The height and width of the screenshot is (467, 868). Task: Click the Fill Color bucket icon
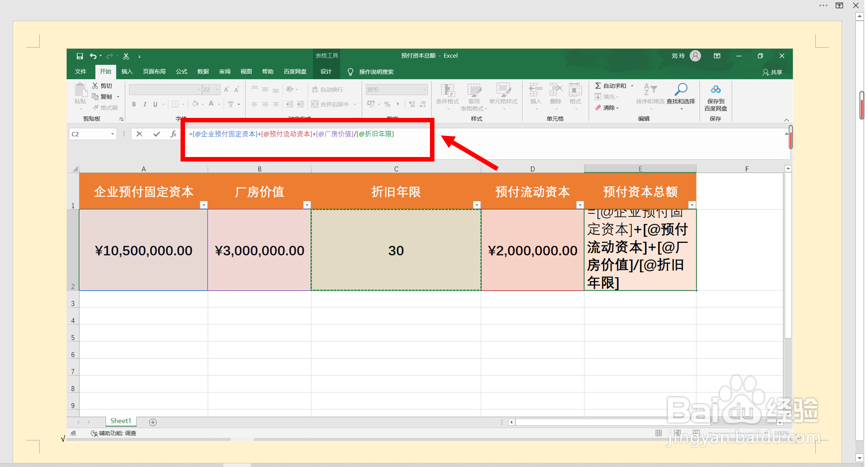195,104
